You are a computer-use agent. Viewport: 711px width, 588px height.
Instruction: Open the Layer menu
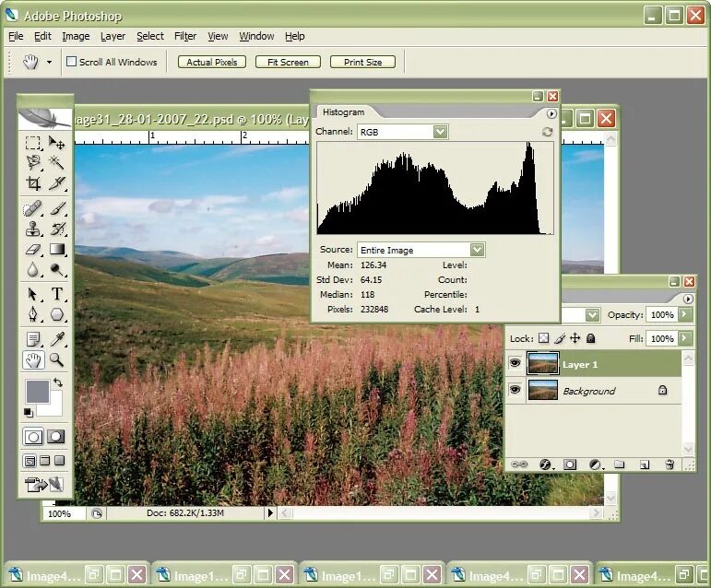pos(113,36)
